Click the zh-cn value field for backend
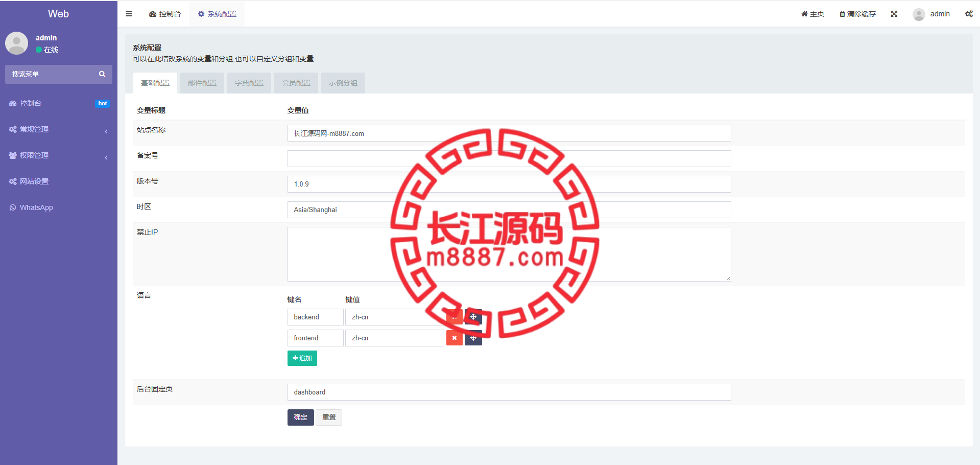 click(x=395, y=317)
